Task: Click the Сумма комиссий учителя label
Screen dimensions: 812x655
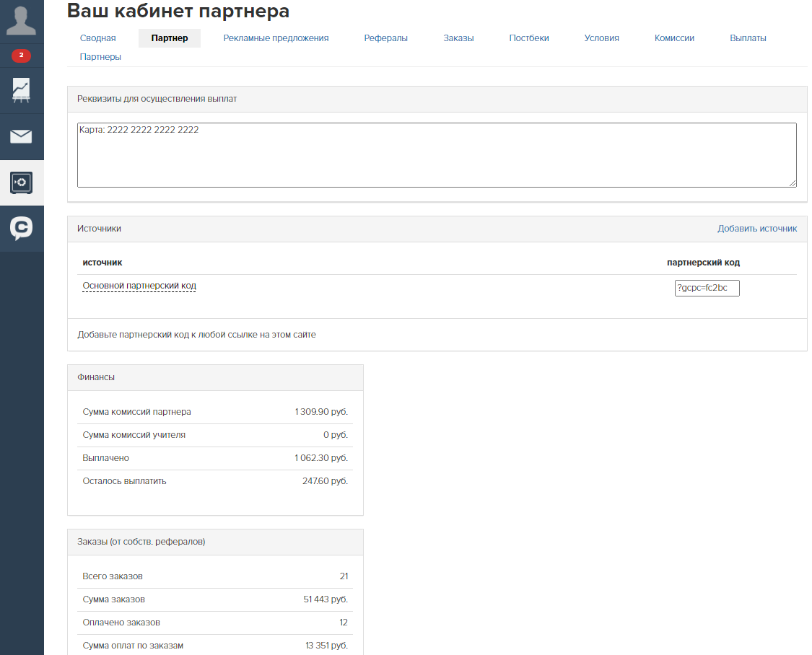Action: click(x=134, y=435)
